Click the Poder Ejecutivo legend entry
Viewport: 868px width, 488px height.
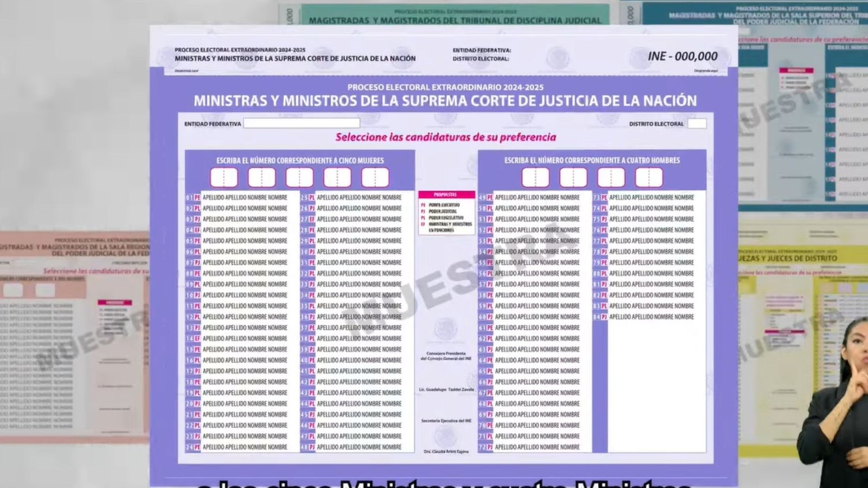click(x=444, y=205)
